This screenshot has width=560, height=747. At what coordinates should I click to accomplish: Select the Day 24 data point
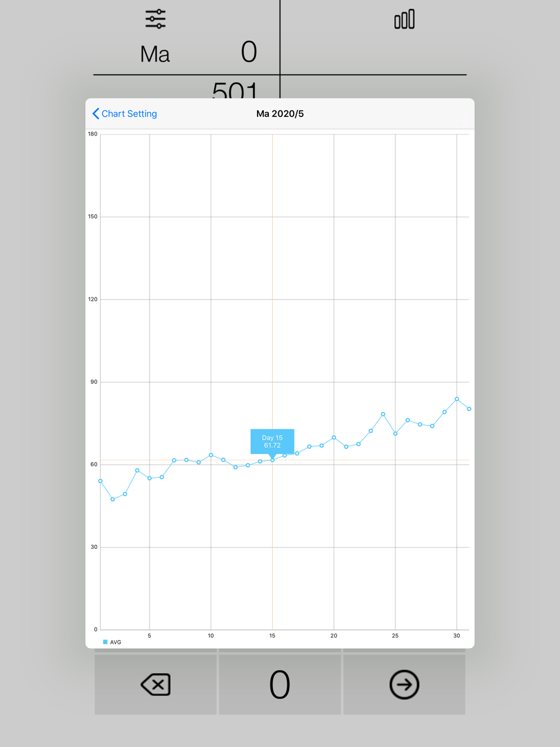pyautogui.click(x=383, y=414)
